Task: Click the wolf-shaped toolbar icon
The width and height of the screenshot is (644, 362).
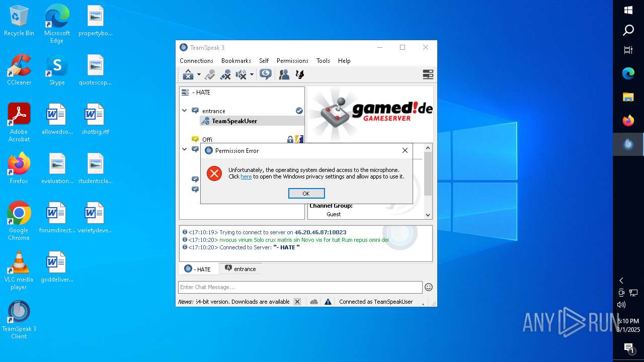Action: click(x=300, y=74)
